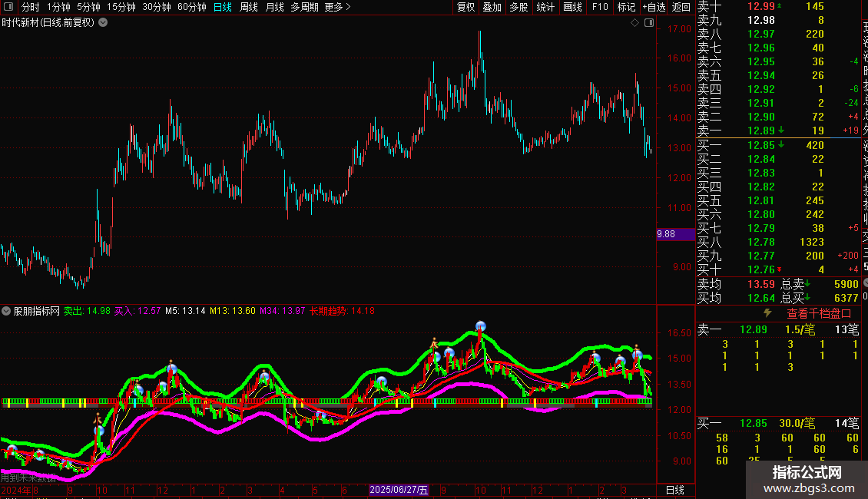Click the M34: 13.97 indicator label
Viewport: 868px width, 499px height.
(x=283, y=311)
